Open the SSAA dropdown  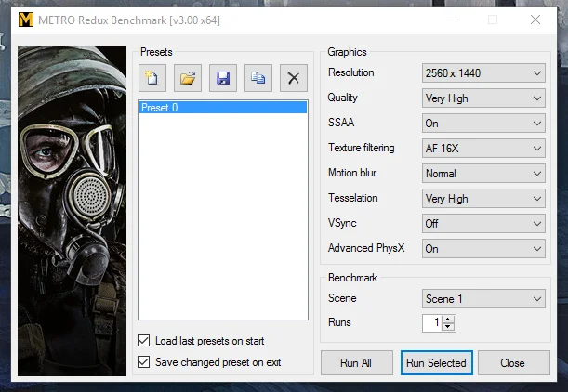[x=483, y=123]
